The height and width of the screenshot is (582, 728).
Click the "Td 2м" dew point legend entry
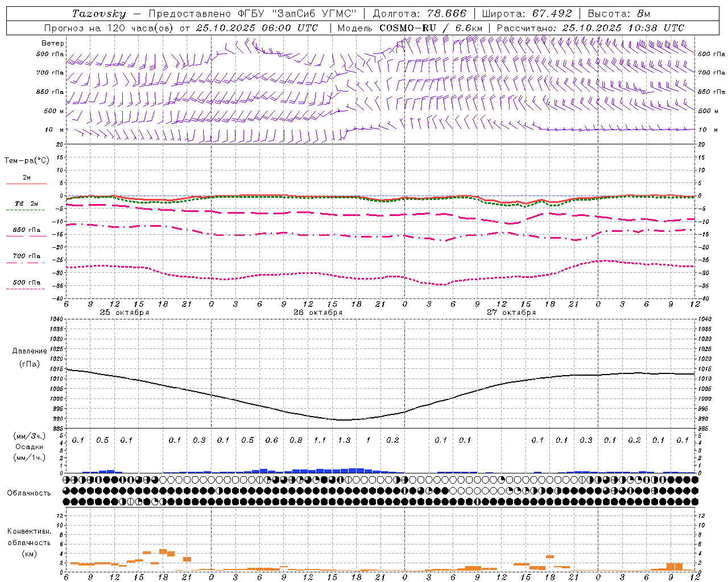pyautogui.click(x=27, y=203)
